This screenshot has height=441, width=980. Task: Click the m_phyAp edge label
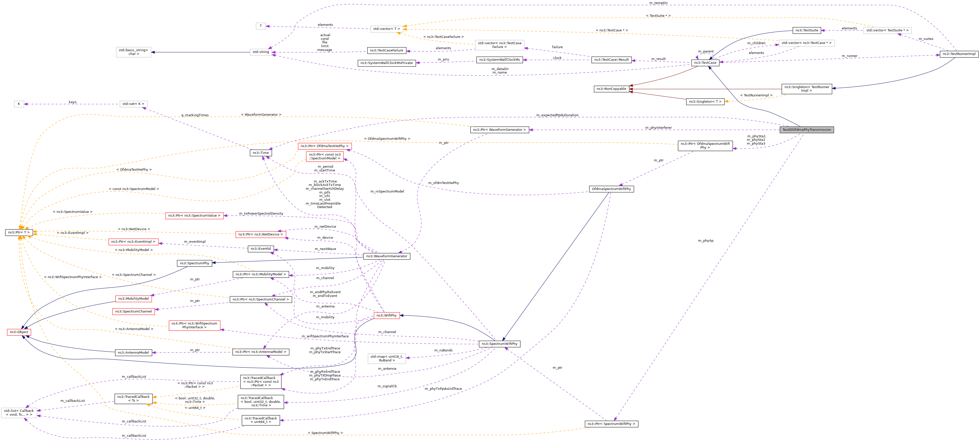(x=706, y=241)
